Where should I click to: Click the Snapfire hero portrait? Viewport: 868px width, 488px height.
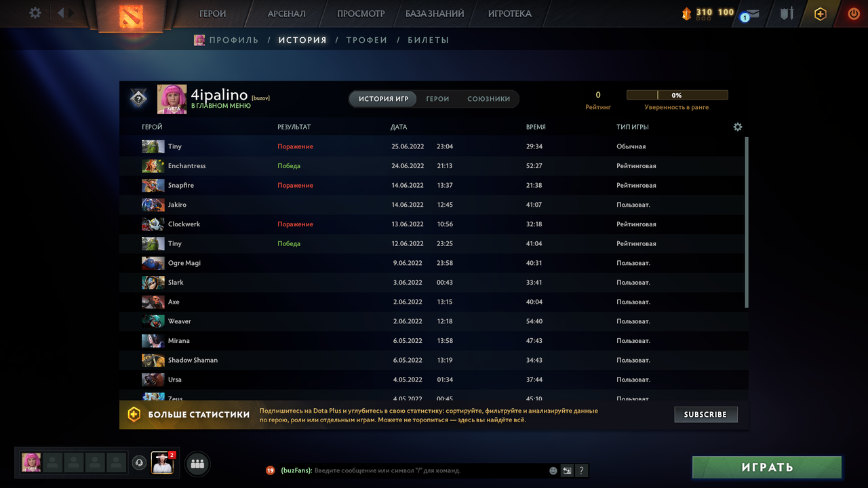(153, 185)
